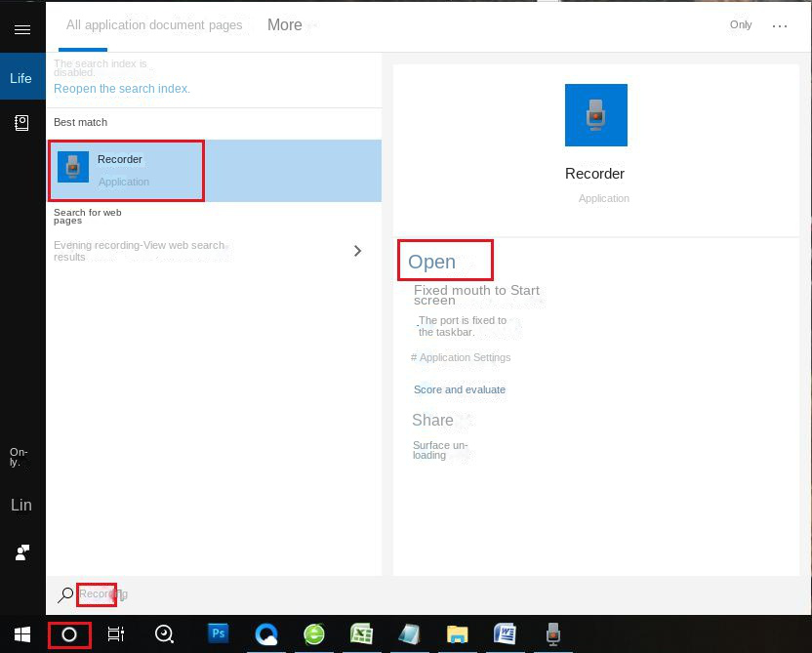Open the three-dot options menu
Image resolution: width=812 pixels, height=653 pixels.
[780, 26]
